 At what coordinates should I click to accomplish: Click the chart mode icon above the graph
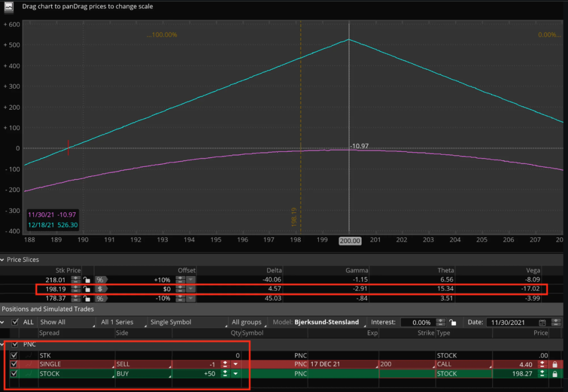[9, 7]
